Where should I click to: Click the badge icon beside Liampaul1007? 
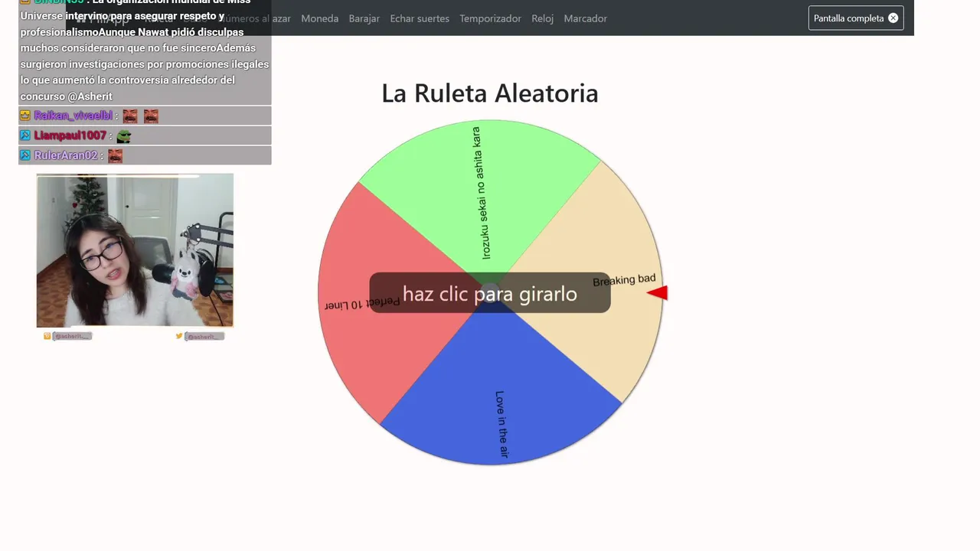25,135
